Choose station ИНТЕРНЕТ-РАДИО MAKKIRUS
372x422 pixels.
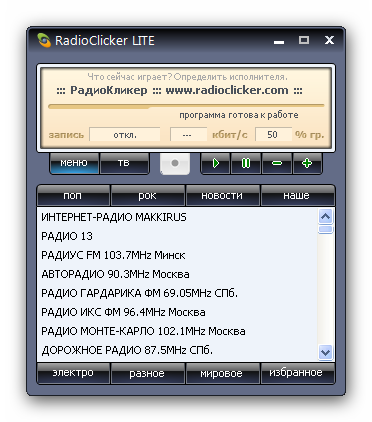tap(177, 217)
